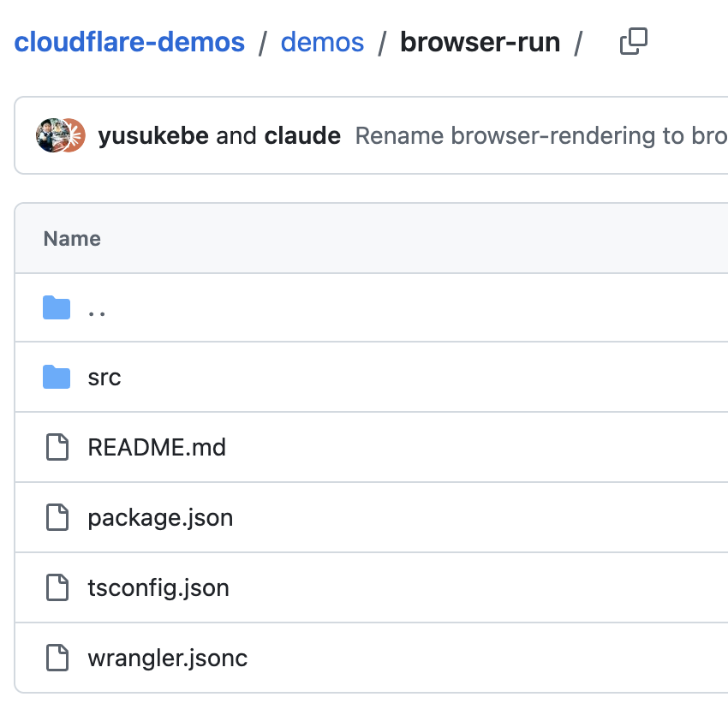Viewport: 728px width, 709px height.
Task: Click the Name column header
Action: [x=72, y=239]
